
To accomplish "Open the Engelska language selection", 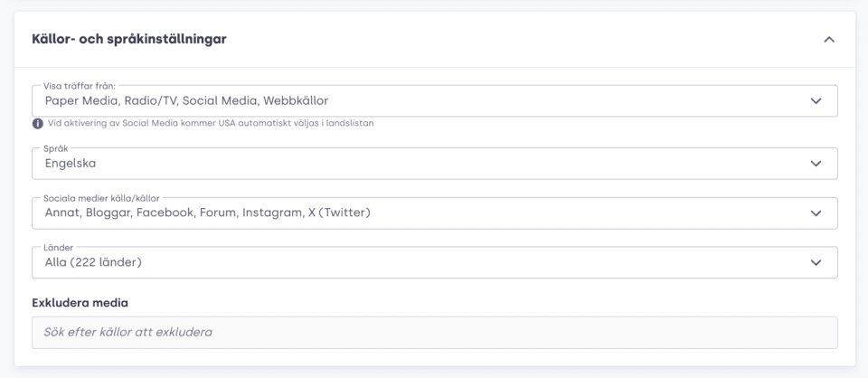I will (71, 164).
